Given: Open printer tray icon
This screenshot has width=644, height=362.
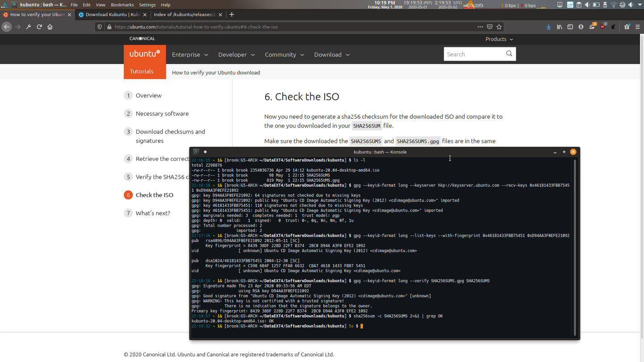Looking at the screenshot, I should pos(622,5).
